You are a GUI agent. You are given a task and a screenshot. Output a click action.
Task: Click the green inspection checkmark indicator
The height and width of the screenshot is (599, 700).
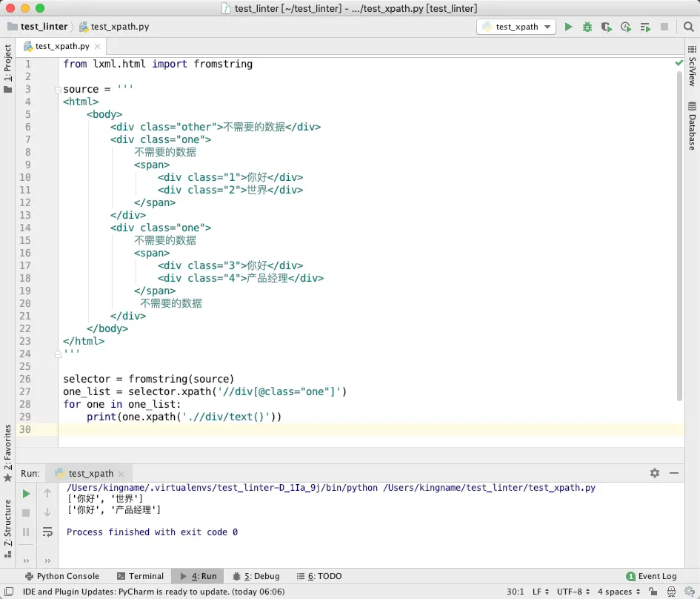tap(679, 63)
